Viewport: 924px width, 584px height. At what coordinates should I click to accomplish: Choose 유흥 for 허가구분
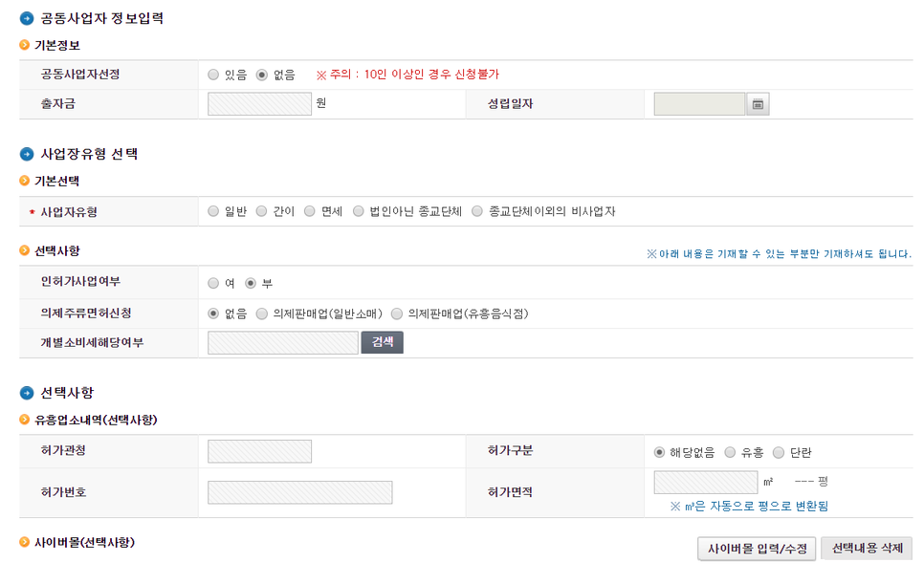click(730, 452)
